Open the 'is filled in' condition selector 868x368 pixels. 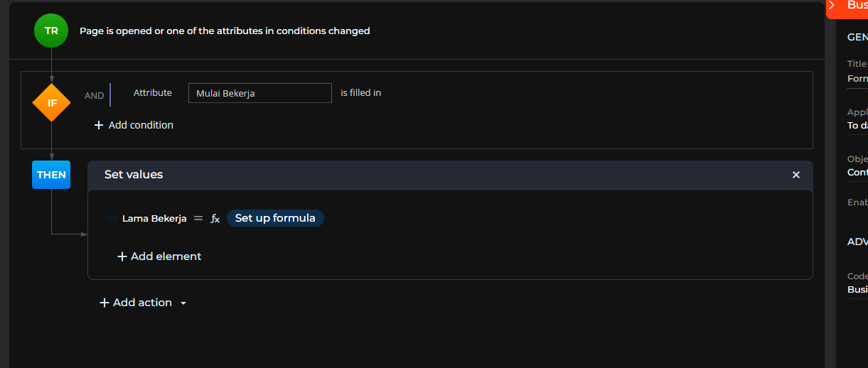tap(360, 92)
